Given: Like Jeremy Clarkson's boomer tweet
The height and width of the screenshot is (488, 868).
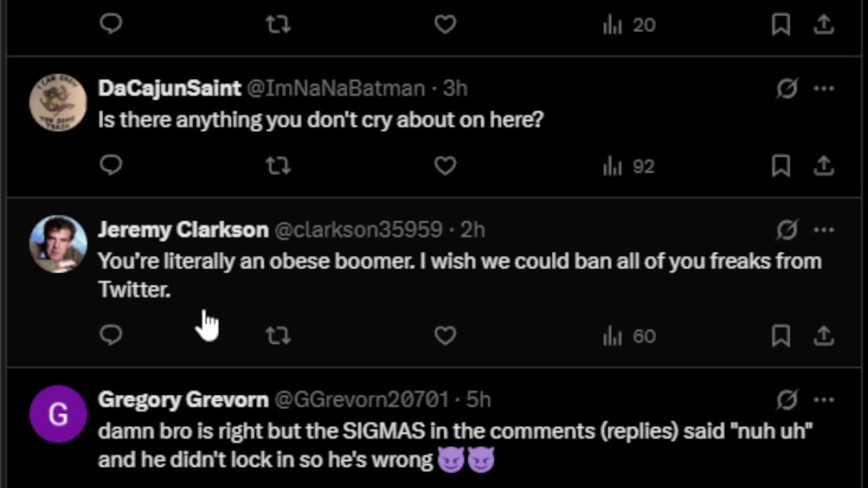Looking at the screenshot, I should click(445, 335).
